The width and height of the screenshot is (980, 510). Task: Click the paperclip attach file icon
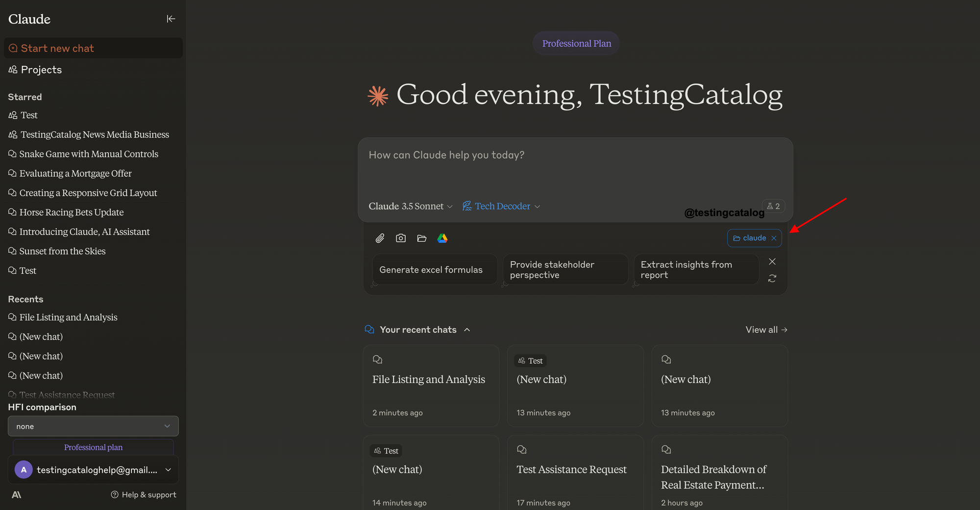[x=380, y=238]
